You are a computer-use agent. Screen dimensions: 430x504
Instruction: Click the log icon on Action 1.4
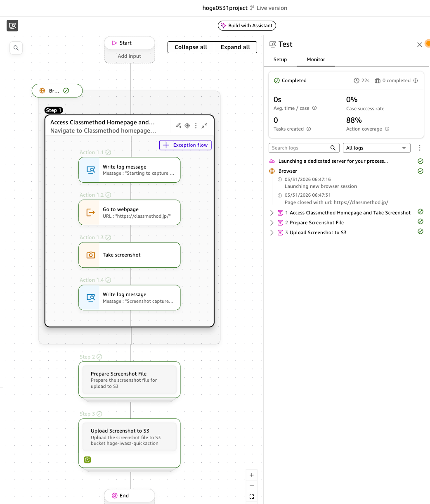(90, 297)
